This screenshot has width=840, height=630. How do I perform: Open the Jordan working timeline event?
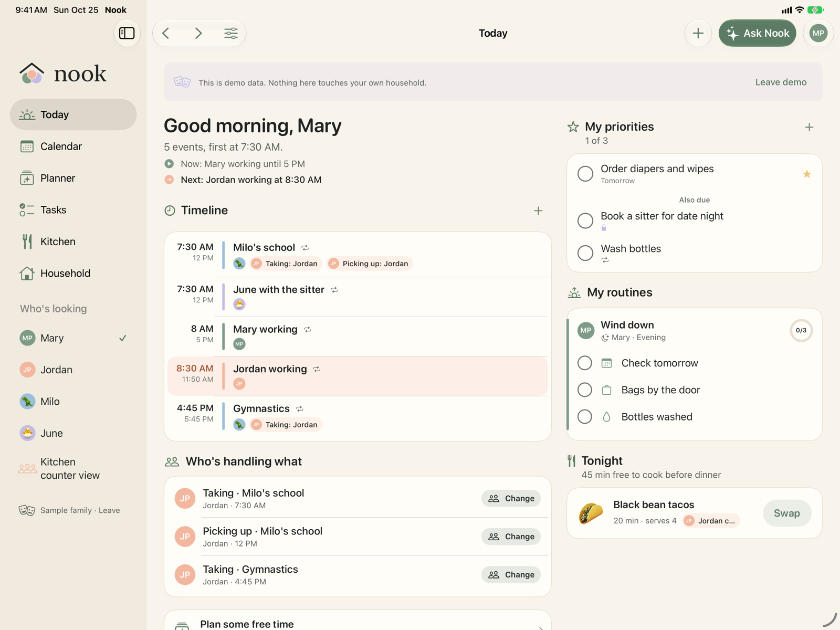coord(358,376)
